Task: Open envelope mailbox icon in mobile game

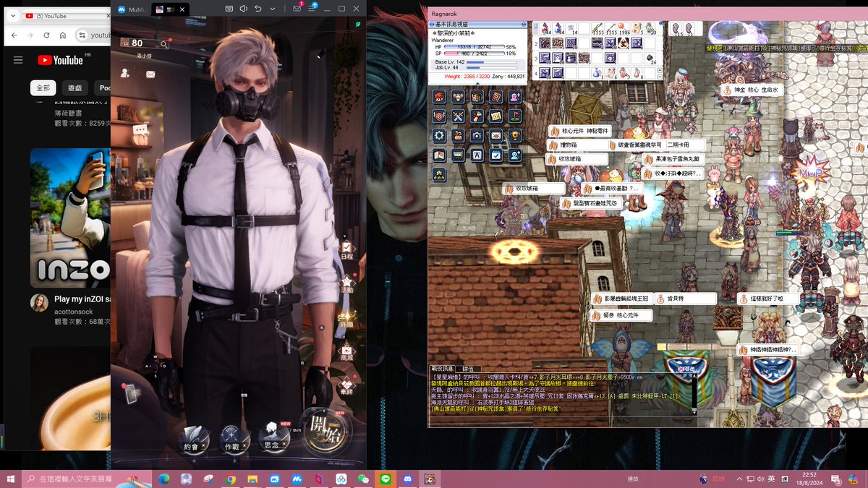Action: (x=150, y=74)
